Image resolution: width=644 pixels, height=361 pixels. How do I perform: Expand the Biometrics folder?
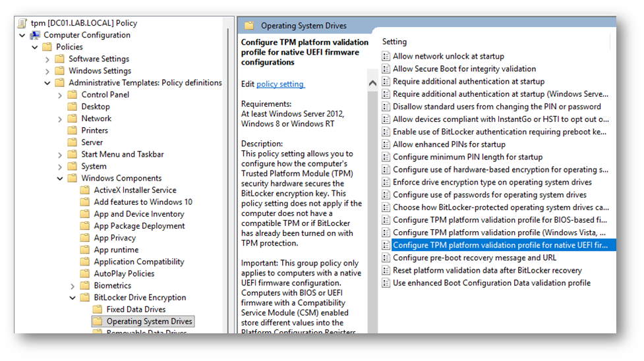tap(73, 286)
